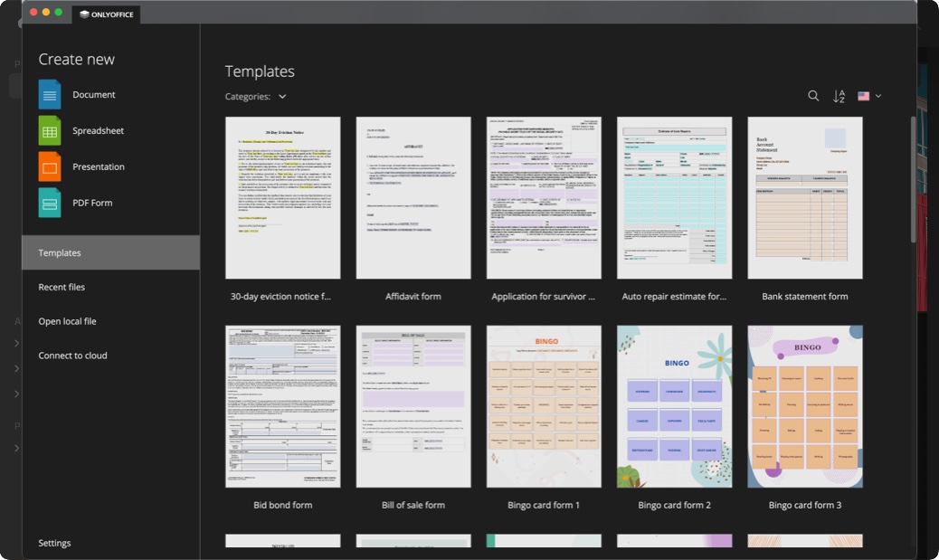The width and height of the screenshot is (939, 560).
Task: Open the Bingo card form 3 thumbnail
Action: tap(805, 407)
